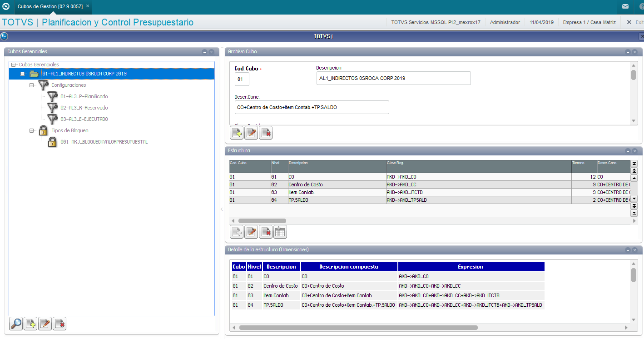644x339 pixels.
Task: Click the add record icon in Archivo Cubo
Action: click(x=237, y=133)
